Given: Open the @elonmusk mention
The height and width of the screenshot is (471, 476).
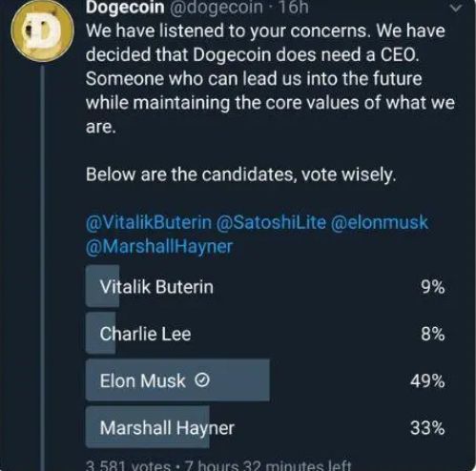Looking at the screenshot, I should pyautogui.click(x=380, y=222).
